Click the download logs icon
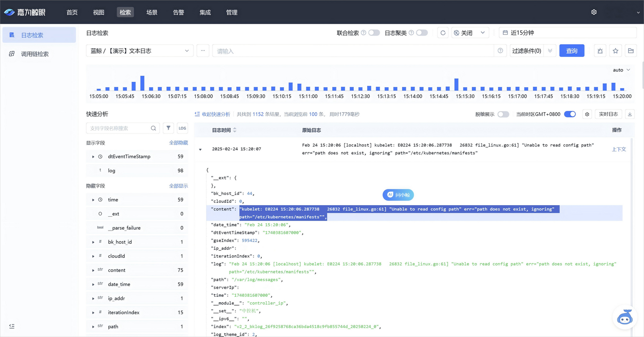 coord(630,114)
